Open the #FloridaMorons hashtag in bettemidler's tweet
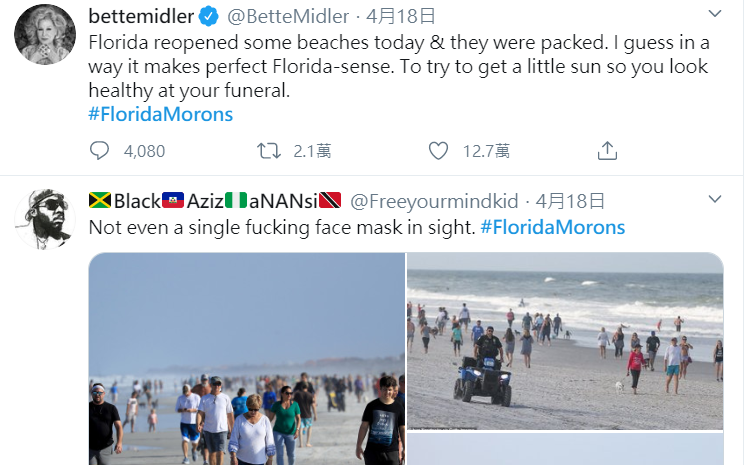Image resolution: width=746 pixels, height=465 pixels. pyautogui.click(x=161, y=114)
